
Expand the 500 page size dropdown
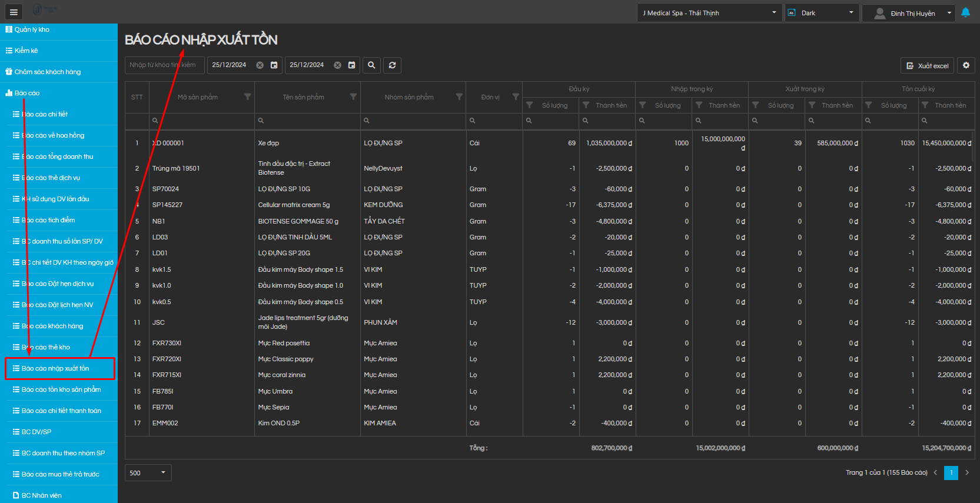coord(148,473)
